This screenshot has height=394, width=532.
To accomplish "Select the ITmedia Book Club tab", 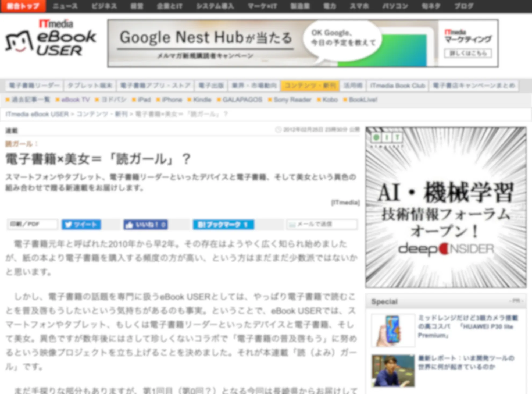I will (x=397, y=86).
